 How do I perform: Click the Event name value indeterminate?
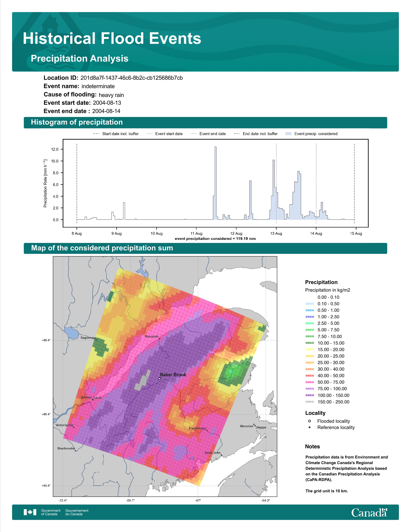(98, 86)
